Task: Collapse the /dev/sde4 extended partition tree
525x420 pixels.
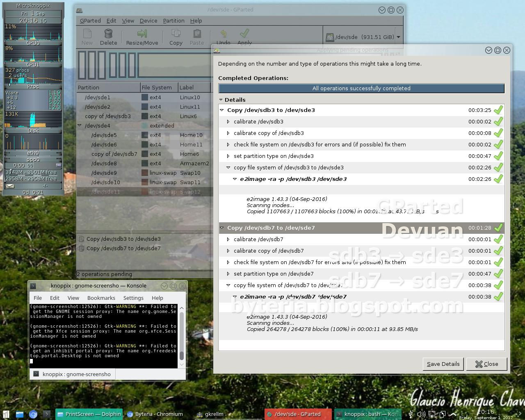Action: click(x=79, y=126)
